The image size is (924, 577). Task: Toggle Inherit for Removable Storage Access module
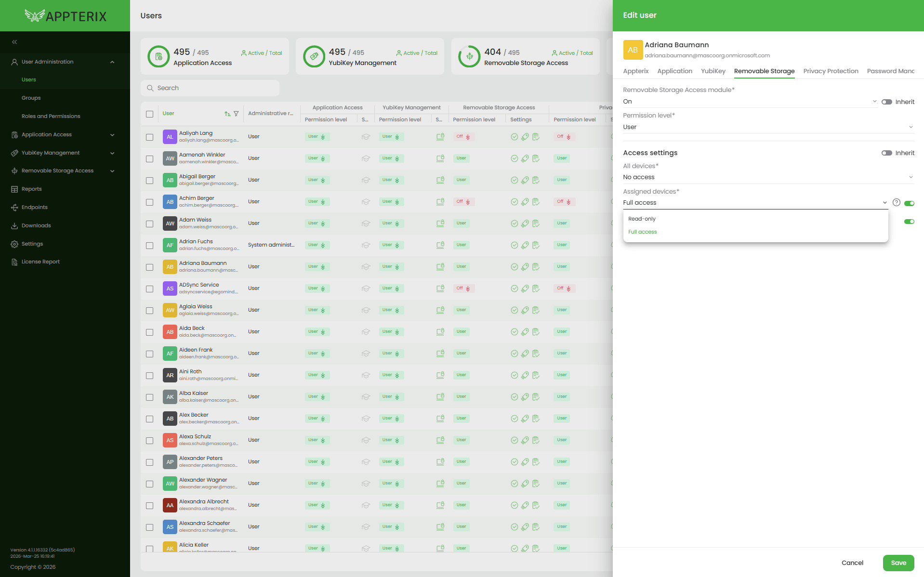[886, 102]
